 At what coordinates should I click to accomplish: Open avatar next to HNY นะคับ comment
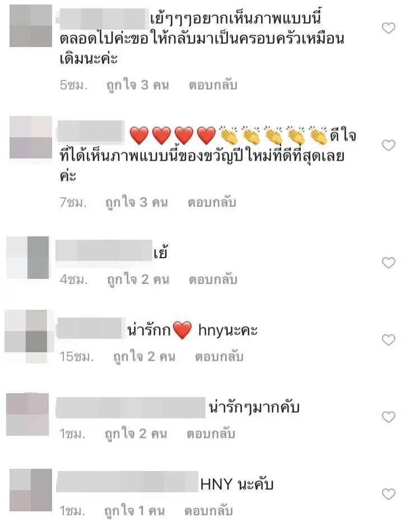pos(31,490)
